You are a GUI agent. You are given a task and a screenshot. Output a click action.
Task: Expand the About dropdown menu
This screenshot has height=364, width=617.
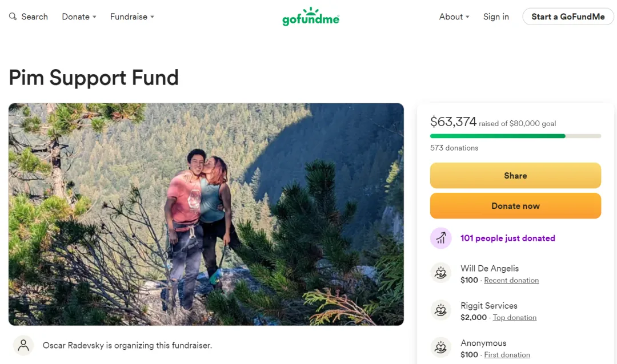pyautogui.click(x=454, y=17)
